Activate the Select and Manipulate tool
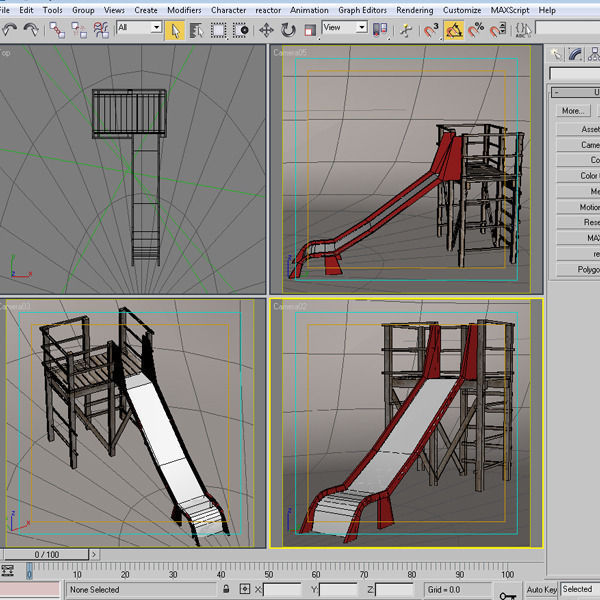 coord(406,30)
